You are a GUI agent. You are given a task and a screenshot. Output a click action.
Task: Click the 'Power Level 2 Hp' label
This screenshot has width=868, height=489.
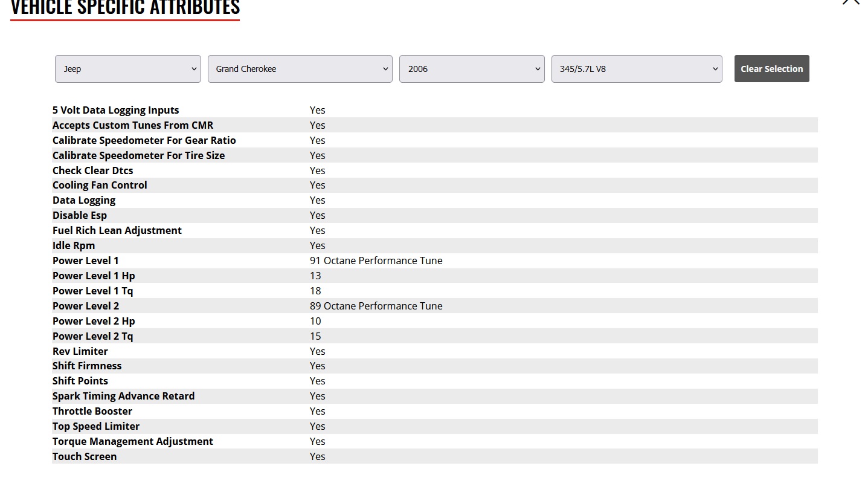(94, 321)
